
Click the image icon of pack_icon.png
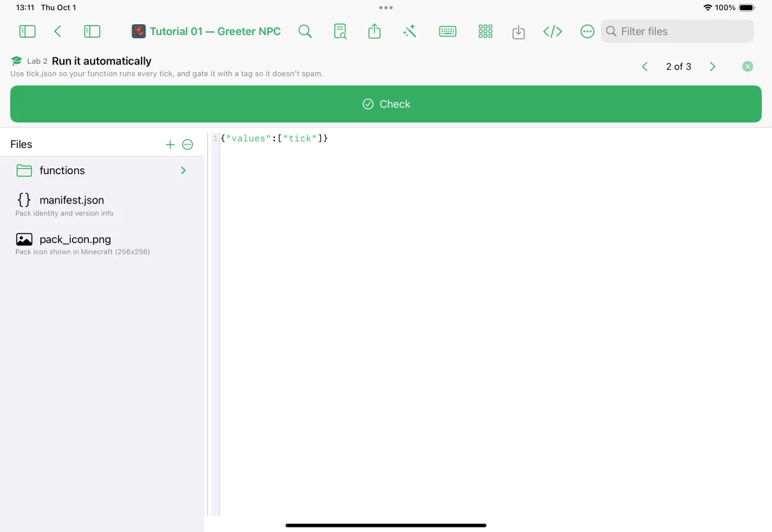point(24,239)
